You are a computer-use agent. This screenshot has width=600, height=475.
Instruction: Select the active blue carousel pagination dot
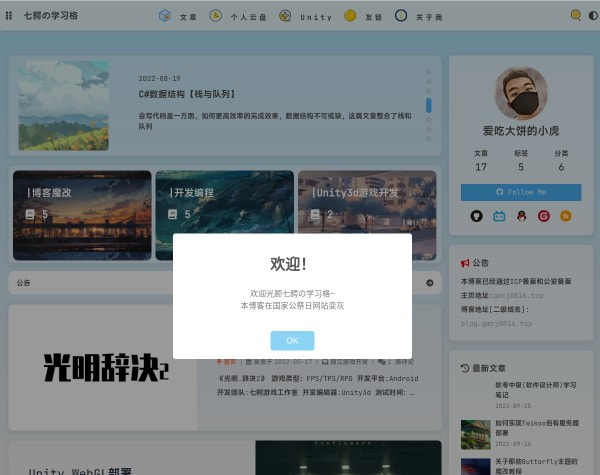(429, 105)
